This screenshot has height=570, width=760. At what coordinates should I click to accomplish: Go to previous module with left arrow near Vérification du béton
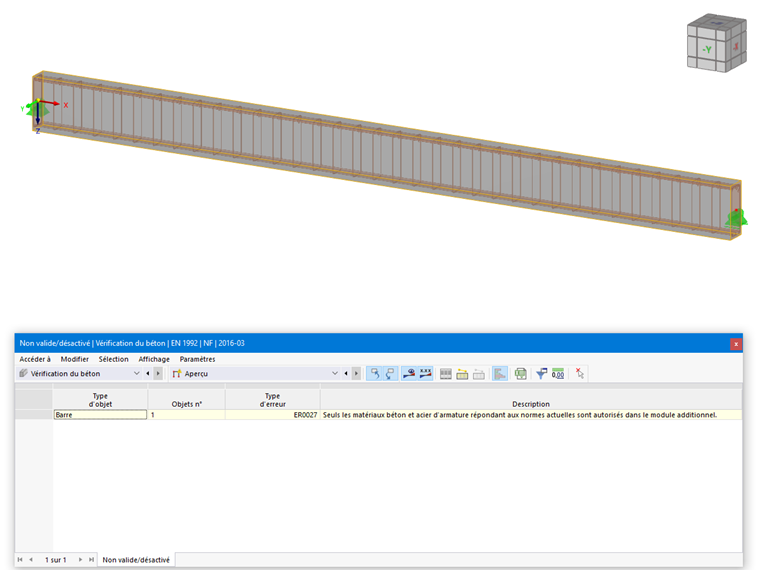pyautogui.click(x=148, y=373)
